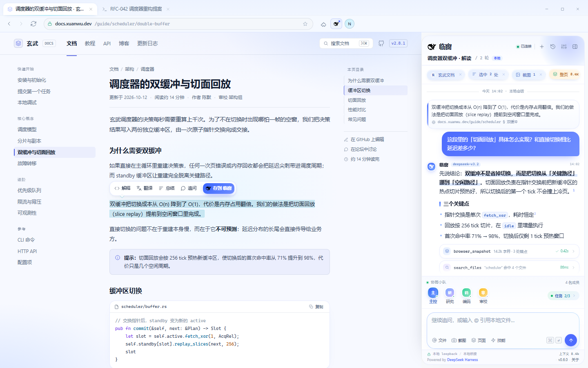Toggle the 整页 8.4k context chip
This screenshot has width=588, height=368.
tap(566, 74)
